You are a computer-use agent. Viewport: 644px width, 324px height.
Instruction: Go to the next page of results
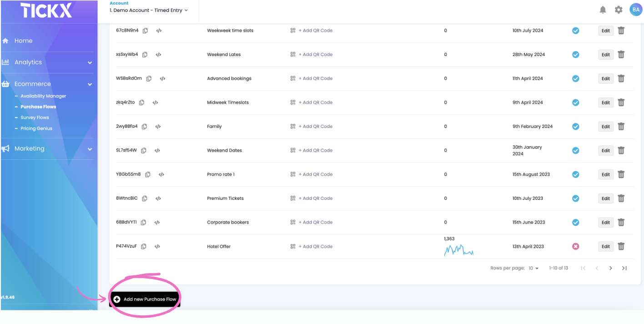tap(610, 268)
